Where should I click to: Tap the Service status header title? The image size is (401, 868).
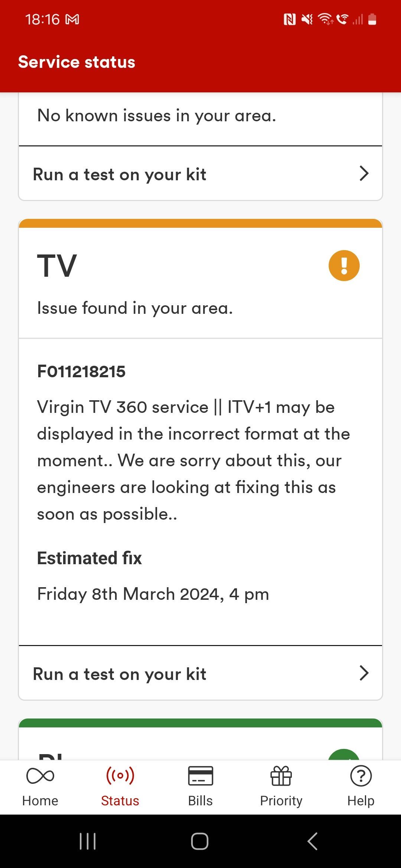pos(77,62)
